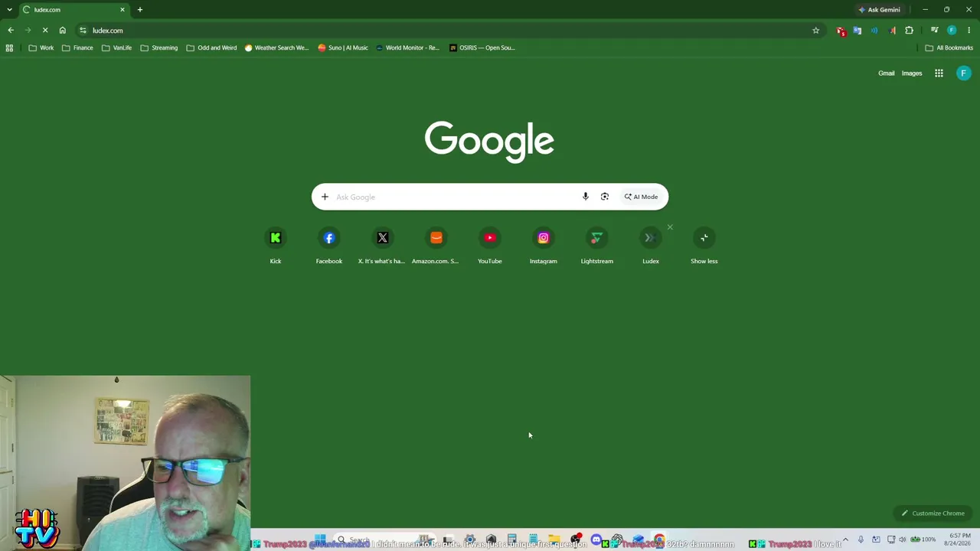
Task: Open the World Monitor bookmark
Action: (x=407, y=47)
